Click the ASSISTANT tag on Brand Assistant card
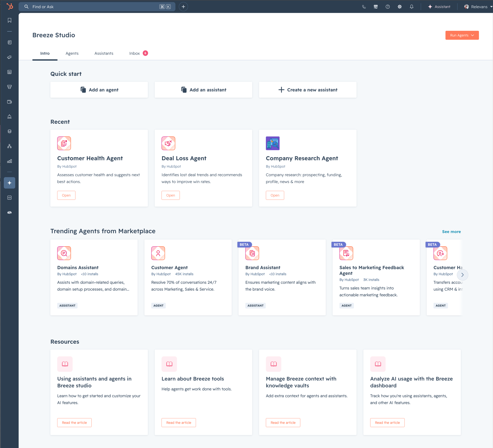 (x=255, y=305)
